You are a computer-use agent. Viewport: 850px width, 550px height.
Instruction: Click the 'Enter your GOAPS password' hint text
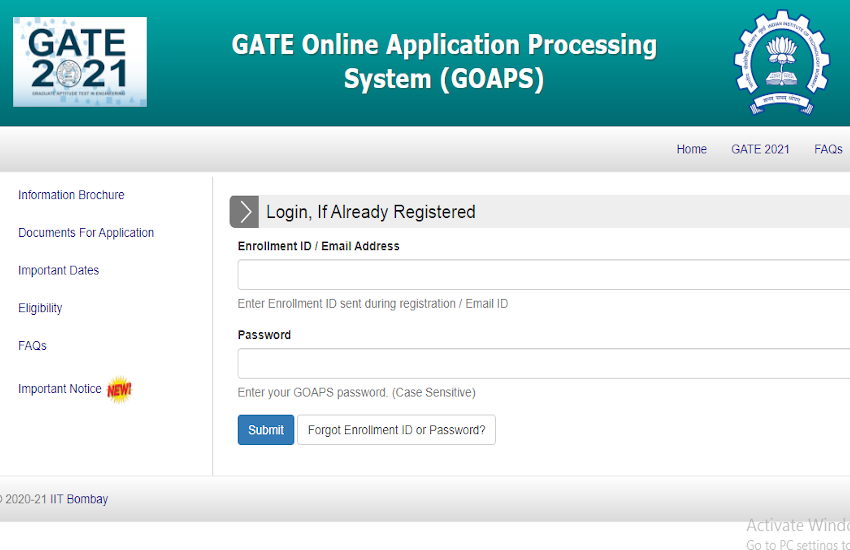click(357, 392)
